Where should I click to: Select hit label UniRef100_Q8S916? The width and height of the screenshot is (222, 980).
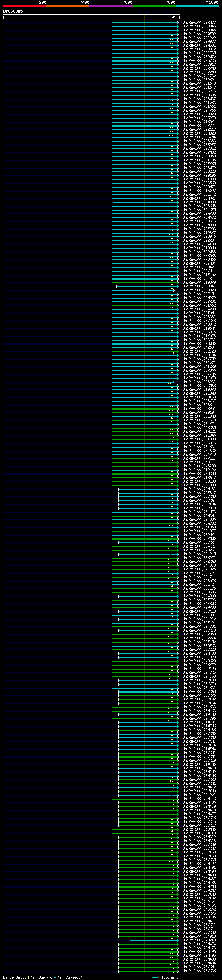pos(199,443)
